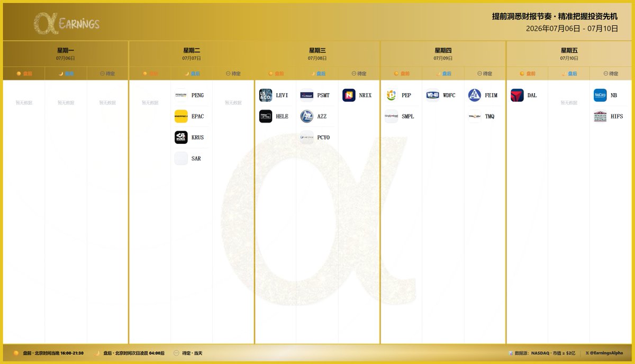The height and width of the screenshot is (364, 635).
Task: Click the PENG ticker text
Action: (197, 95)
